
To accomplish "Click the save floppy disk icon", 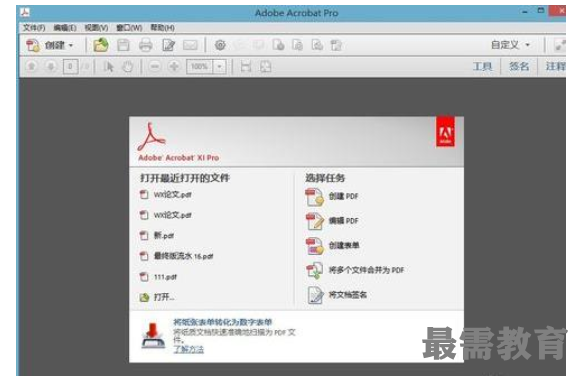I will click(123, 45).
